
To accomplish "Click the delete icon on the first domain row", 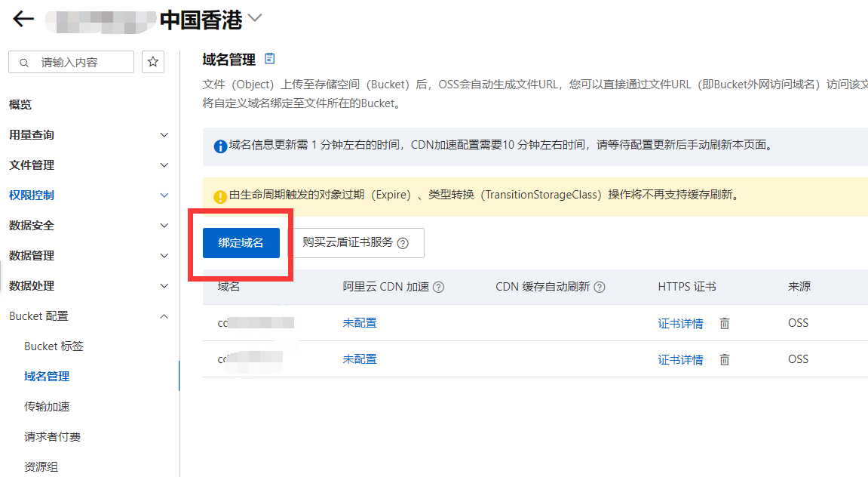I will [724, 322].
